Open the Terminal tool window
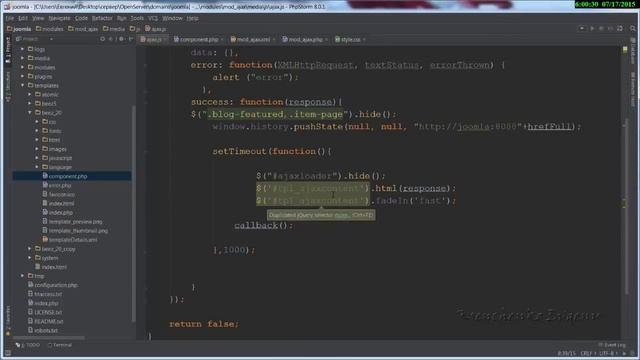This screenshot has width=640, height=360. coord(60,345)
